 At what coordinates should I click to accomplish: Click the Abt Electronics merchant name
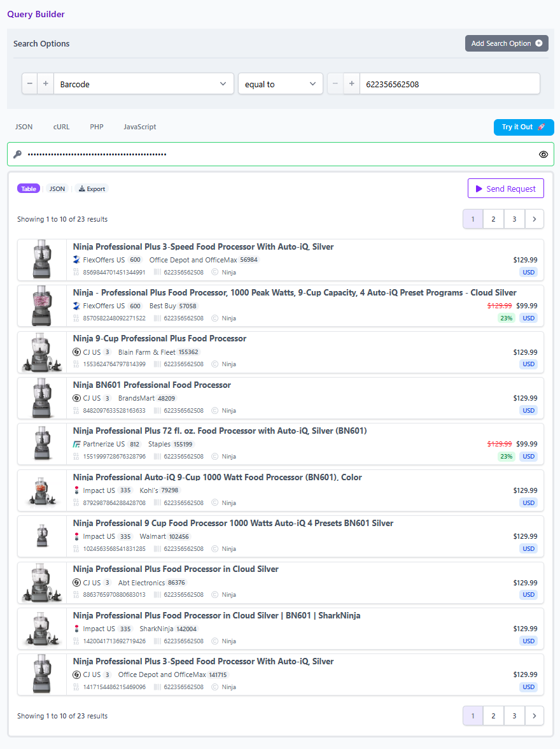click(141, 583)
